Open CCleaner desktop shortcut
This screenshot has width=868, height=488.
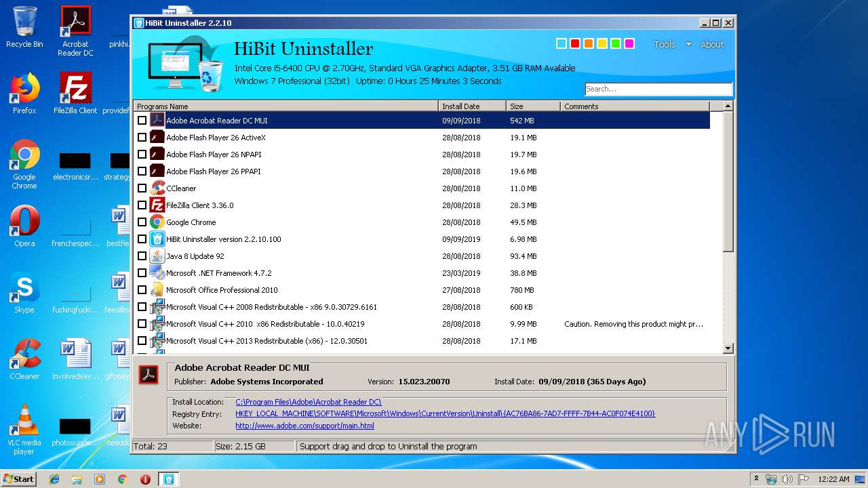coord(24,359)
